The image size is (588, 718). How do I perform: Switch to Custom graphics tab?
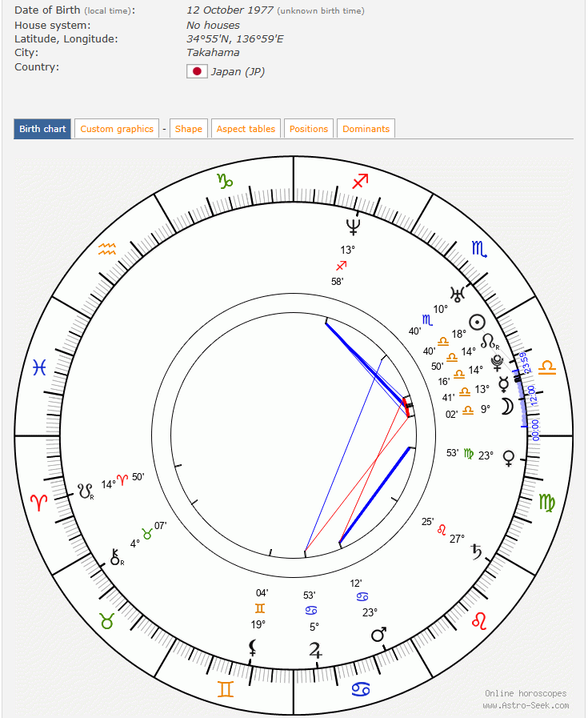pyautogui.click(x=117, y=129)
